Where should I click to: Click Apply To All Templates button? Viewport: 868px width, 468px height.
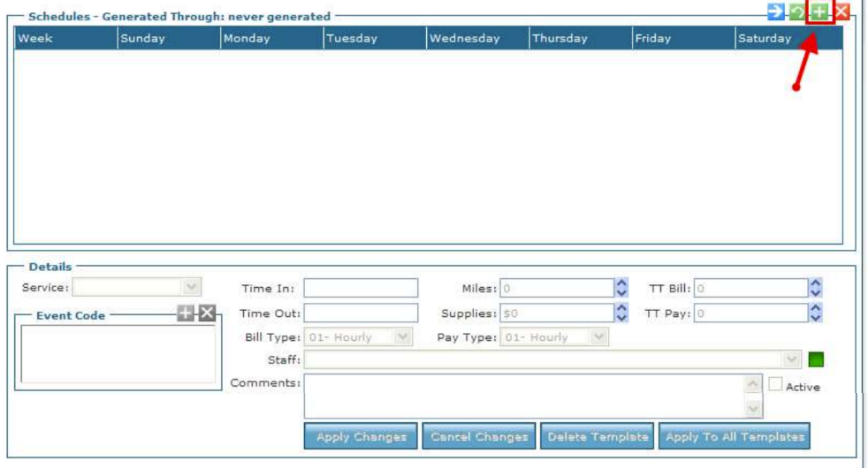(x=734, y=436)
